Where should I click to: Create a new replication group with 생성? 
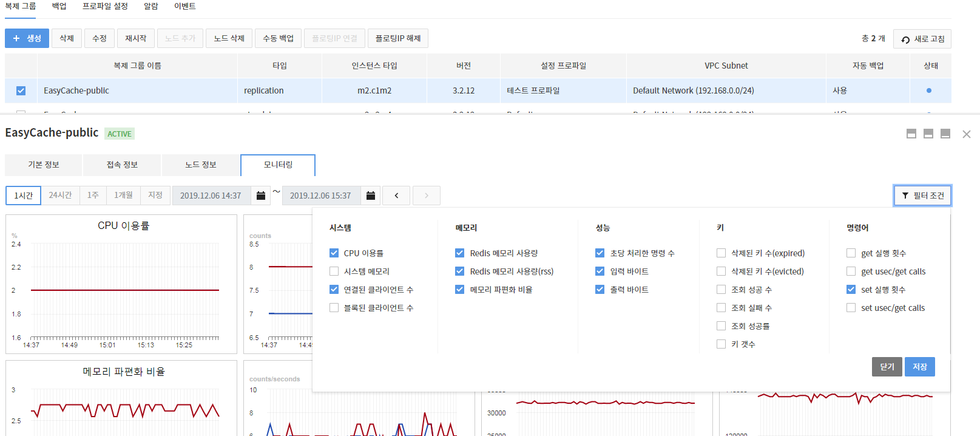[x=27, y=38]
